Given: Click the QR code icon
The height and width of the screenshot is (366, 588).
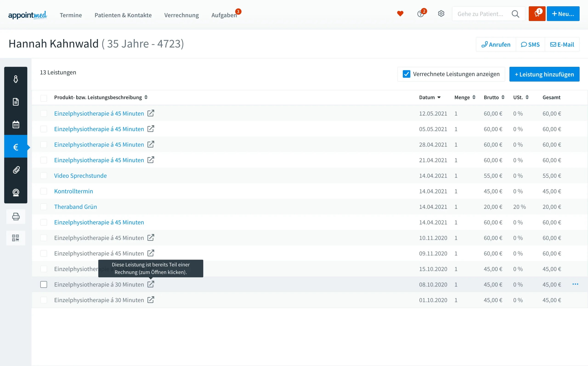Looking at the screenshot, I should coord(16,238).
